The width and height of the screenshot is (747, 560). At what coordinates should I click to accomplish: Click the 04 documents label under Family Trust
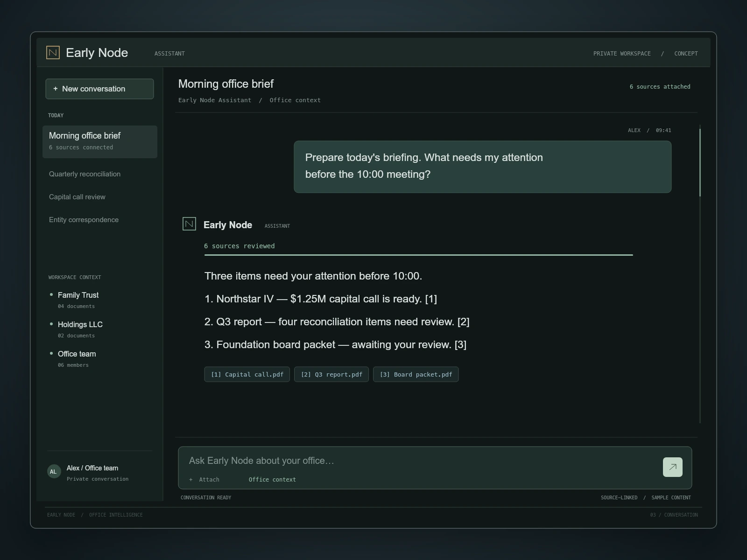76,306
